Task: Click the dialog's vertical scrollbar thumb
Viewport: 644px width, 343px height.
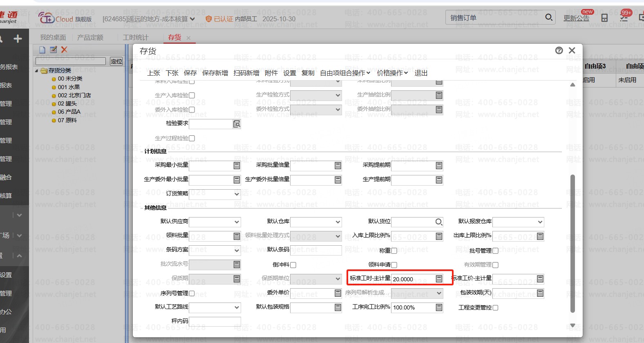Action: (x=572, y=243)
